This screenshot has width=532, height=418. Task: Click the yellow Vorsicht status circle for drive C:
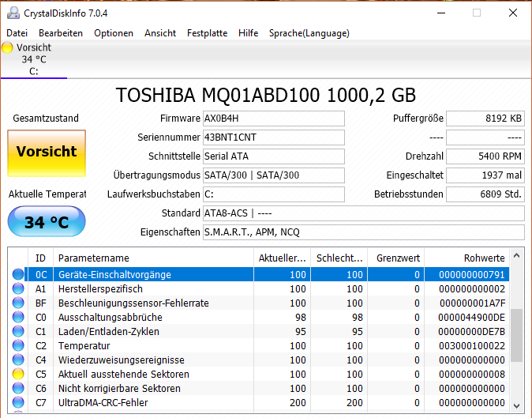(7, 47)
